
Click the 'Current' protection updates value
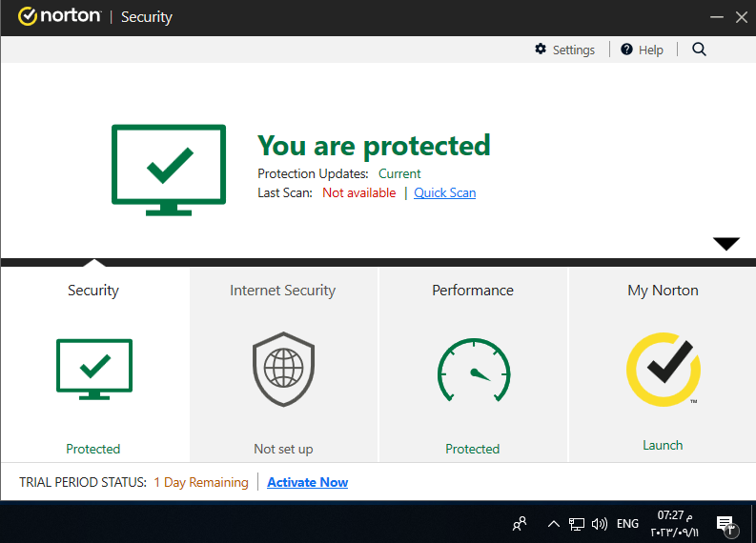399,173
